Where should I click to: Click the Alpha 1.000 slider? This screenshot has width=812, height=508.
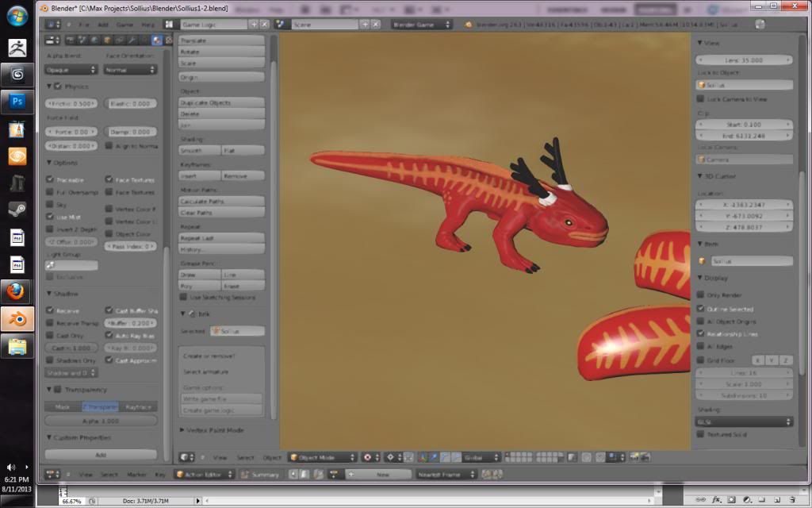click(101, 421)
